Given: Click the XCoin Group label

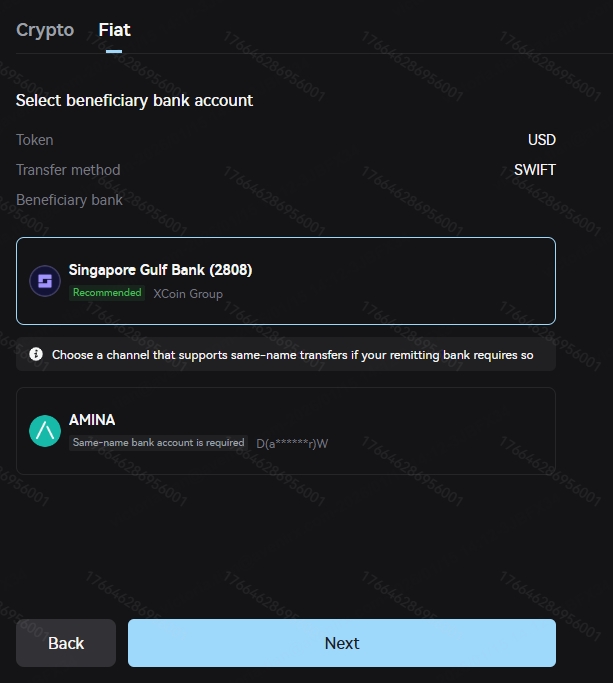Looking at the screenshot, I should point(188,293).
